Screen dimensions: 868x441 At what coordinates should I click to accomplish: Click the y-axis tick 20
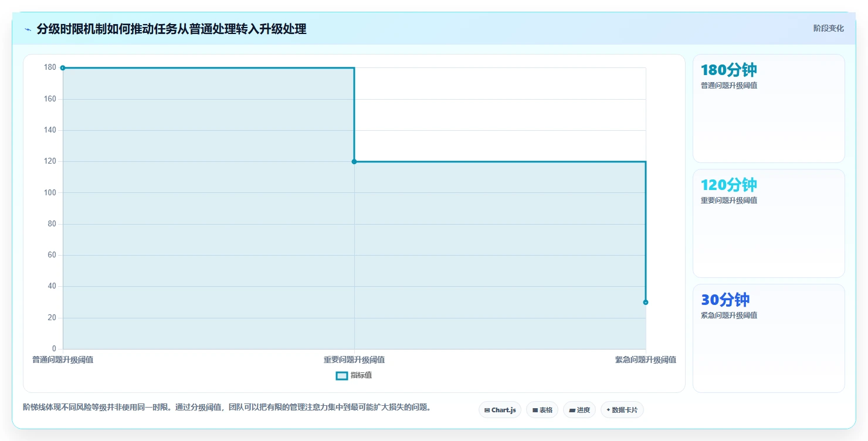(52, 318)
